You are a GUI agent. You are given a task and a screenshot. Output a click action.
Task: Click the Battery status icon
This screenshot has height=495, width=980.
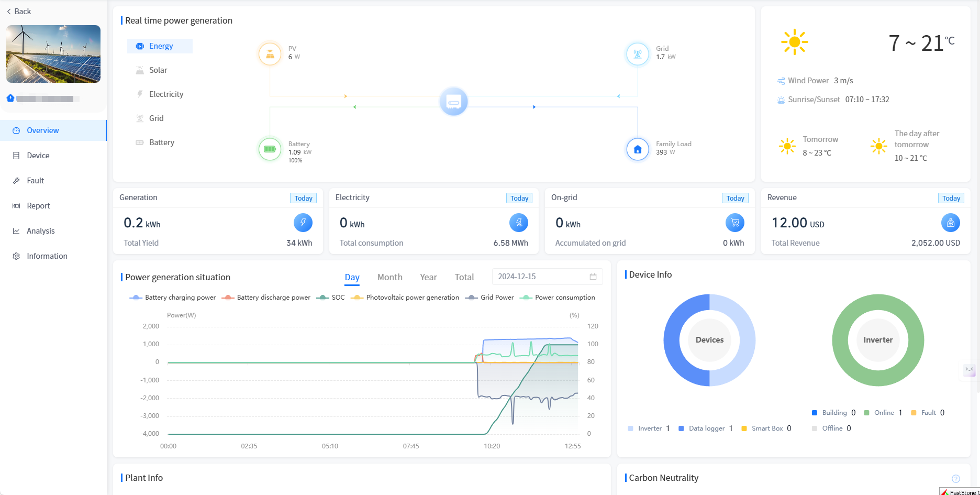pos(270,149)
